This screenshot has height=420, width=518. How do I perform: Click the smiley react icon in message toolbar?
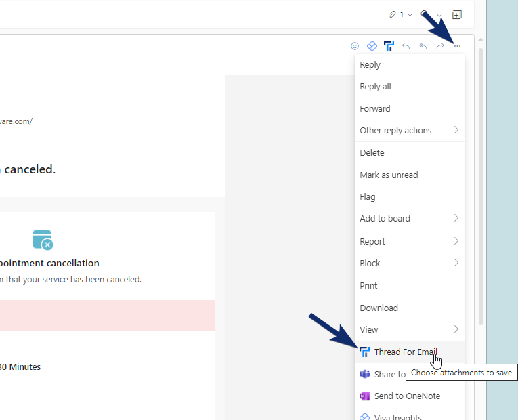point(355,46)
